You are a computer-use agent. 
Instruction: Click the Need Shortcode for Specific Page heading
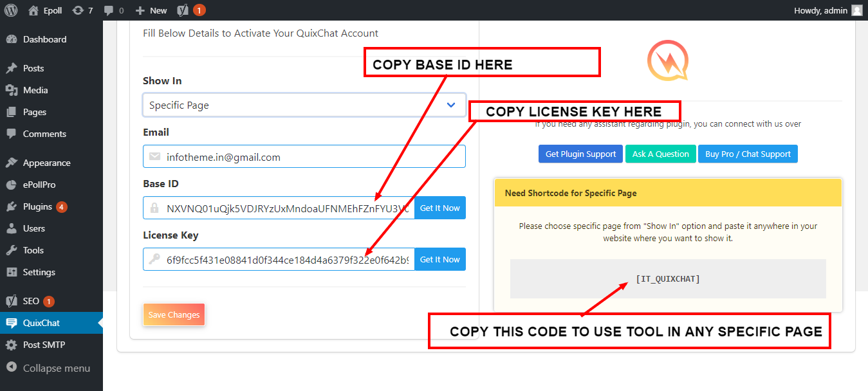point(571,193)
